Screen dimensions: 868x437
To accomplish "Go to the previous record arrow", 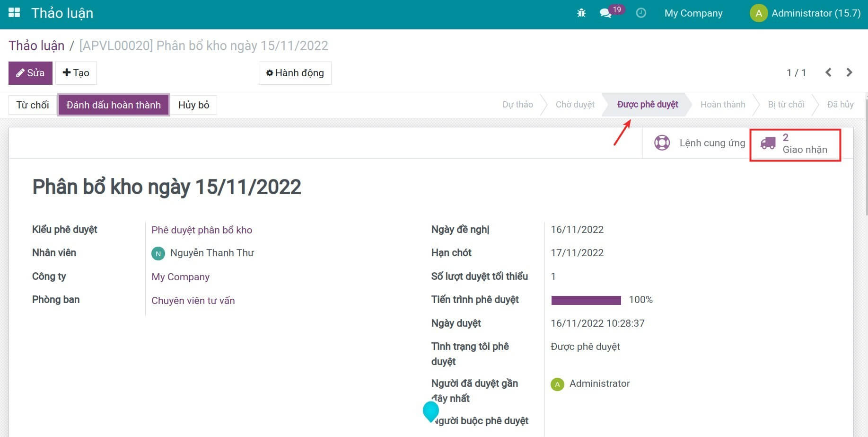I will (828, 72).
